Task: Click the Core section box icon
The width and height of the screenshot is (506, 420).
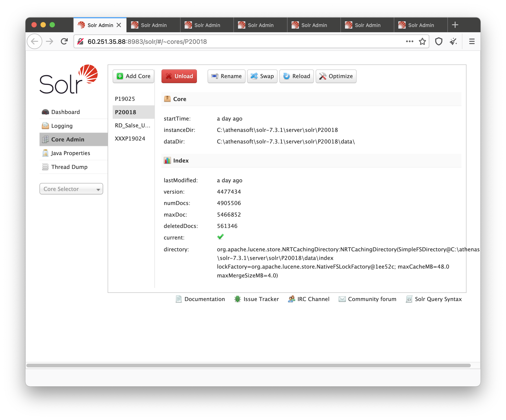Action: (x=167, y=99)
